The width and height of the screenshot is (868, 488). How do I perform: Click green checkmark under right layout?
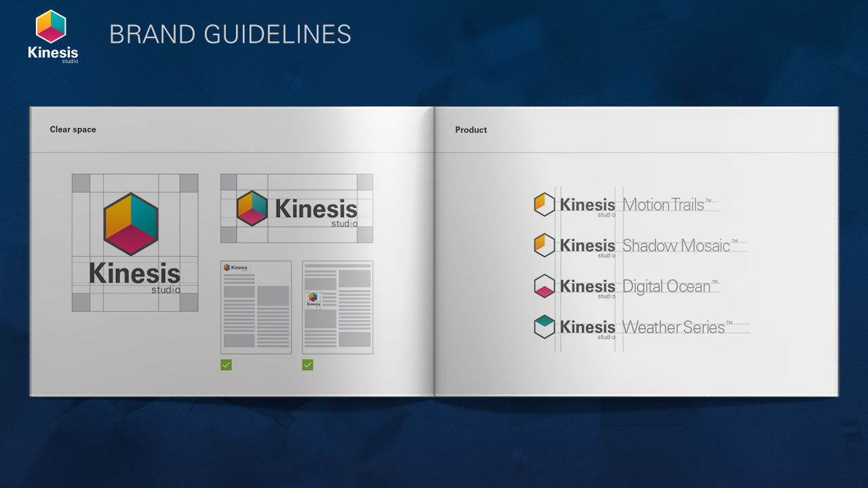[307, 365]
